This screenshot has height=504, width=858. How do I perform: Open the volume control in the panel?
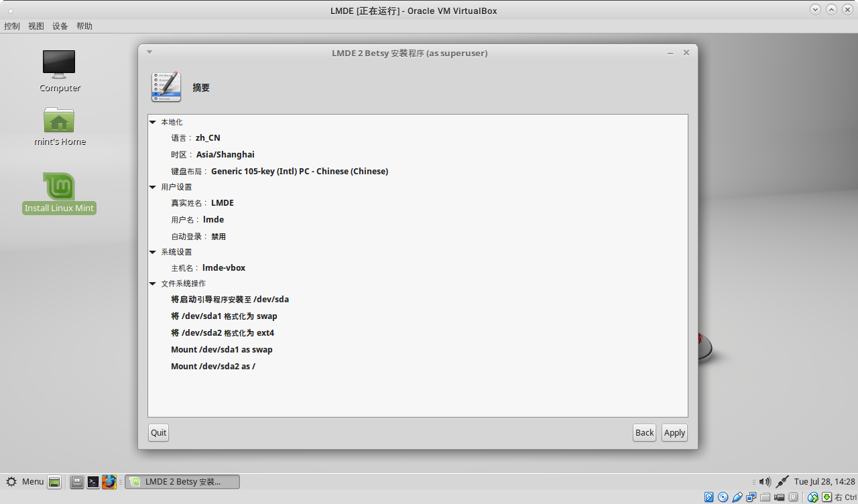[765, 481]
